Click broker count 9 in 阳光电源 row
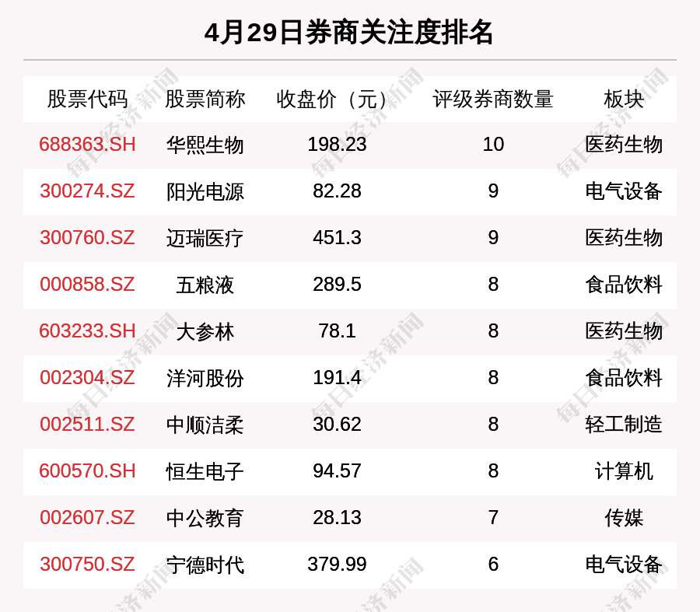 [493, 191]
